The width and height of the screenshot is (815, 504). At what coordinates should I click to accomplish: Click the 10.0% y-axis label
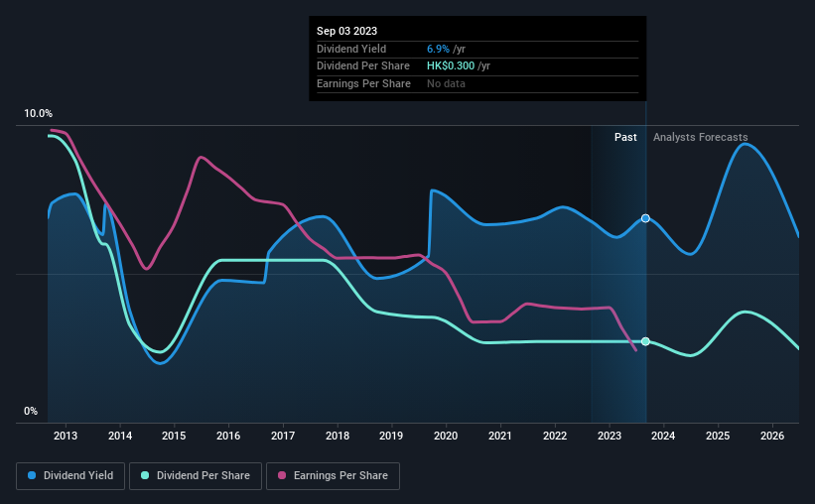[38, 114]
